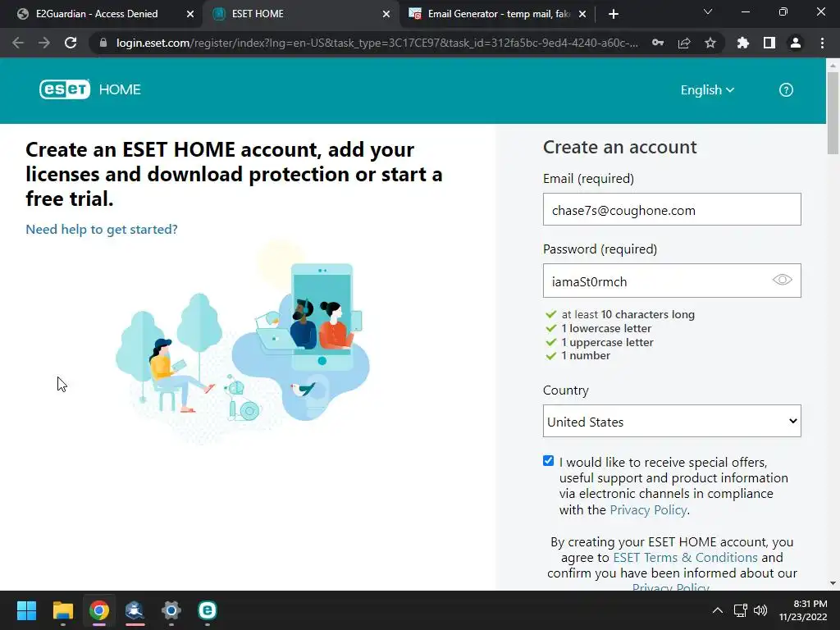Click the browser forward arrow

(44, 43)
